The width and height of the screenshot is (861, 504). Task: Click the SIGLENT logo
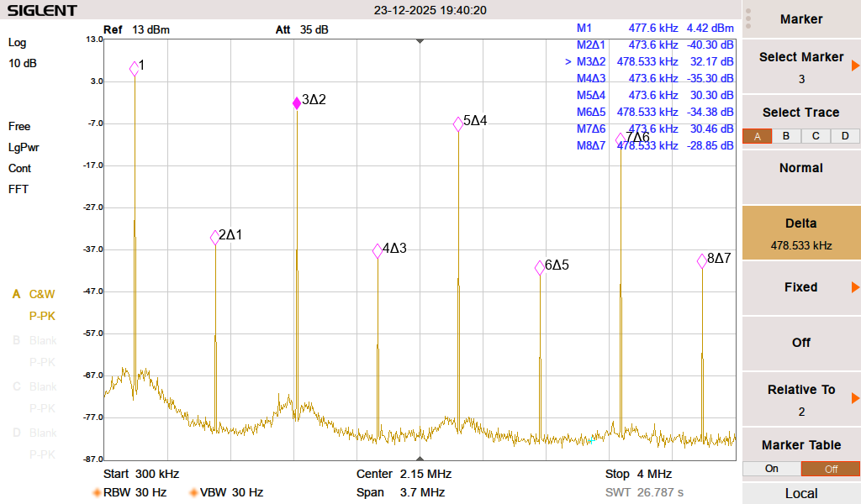43,11
